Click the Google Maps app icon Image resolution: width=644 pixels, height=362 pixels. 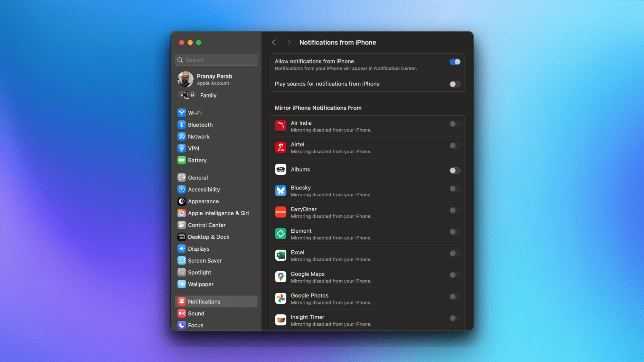(280, 277)
